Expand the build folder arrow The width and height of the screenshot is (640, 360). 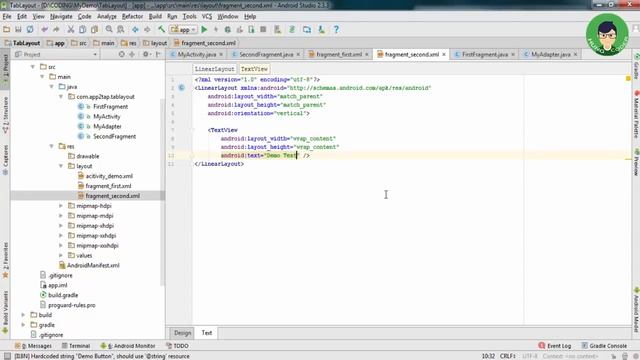(x=23, y=315)
